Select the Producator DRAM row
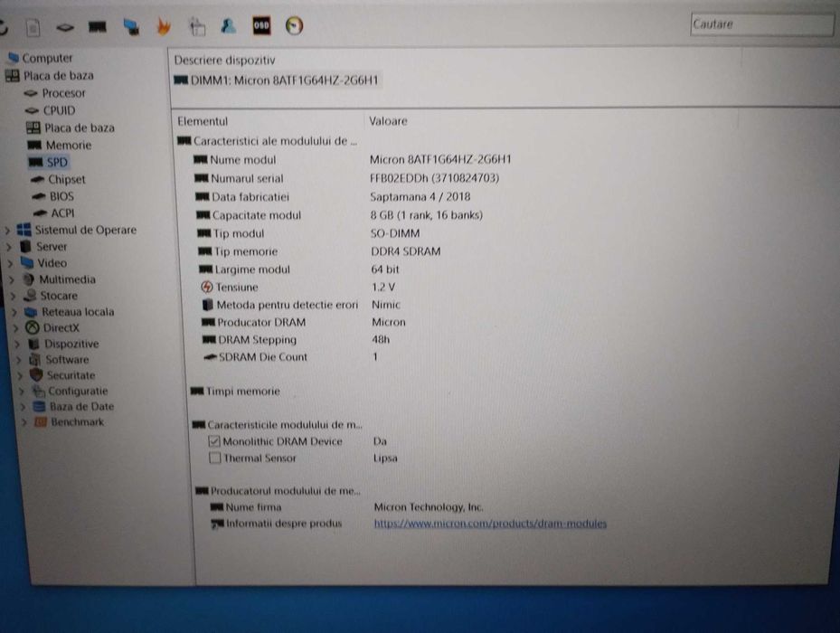 [x=305, y=322]
